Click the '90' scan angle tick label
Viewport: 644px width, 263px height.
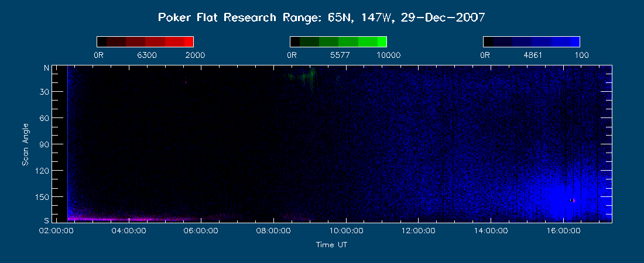point(44,144)
